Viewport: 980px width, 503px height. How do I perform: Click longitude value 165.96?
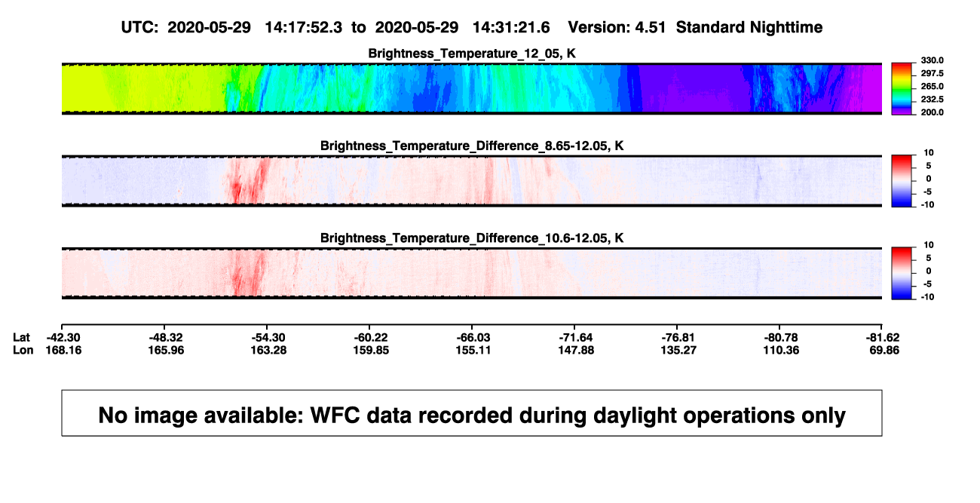pos(164,350)
